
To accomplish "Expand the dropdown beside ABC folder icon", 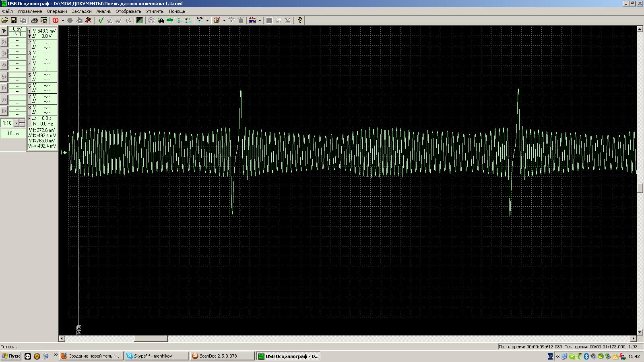I will click(224, 21).
